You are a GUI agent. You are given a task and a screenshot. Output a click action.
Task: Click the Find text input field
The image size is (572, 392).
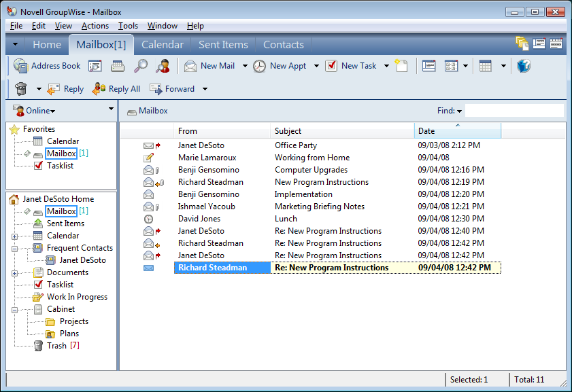click(514, 111)
